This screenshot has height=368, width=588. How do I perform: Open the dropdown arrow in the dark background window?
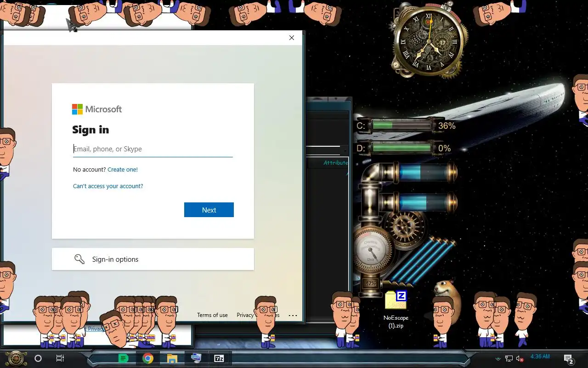(x=345, y=150)
